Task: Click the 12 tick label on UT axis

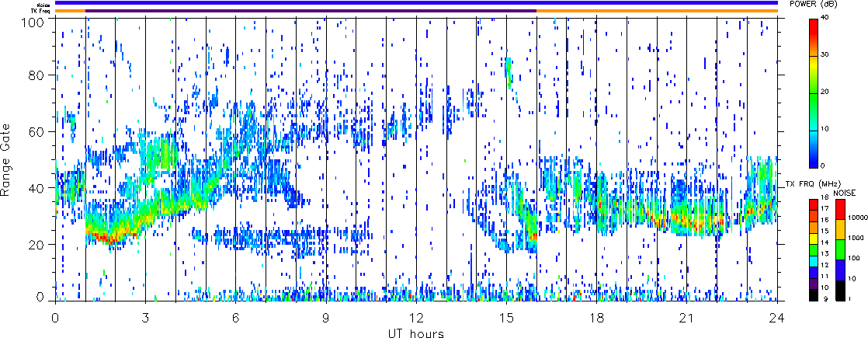Action: (416, 318)
